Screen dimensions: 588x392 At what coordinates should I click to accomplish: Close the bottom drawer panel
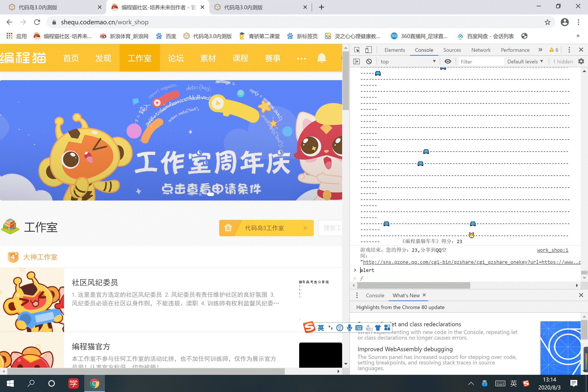[x=581, y=295]
